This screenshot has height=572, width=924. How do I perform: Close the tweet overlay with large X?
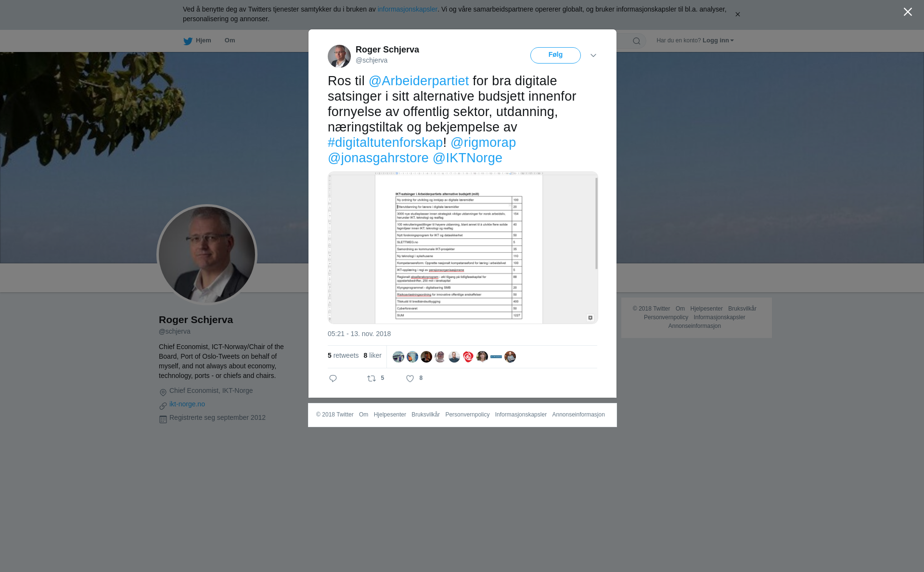pyautogui.click(x=908, y=12)
